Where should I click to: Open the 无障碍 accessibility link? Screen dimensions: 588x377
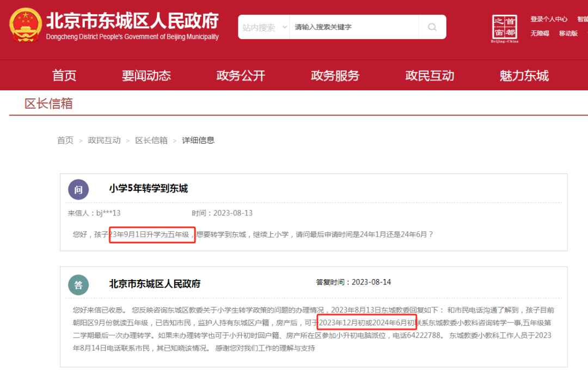[540, 34]
